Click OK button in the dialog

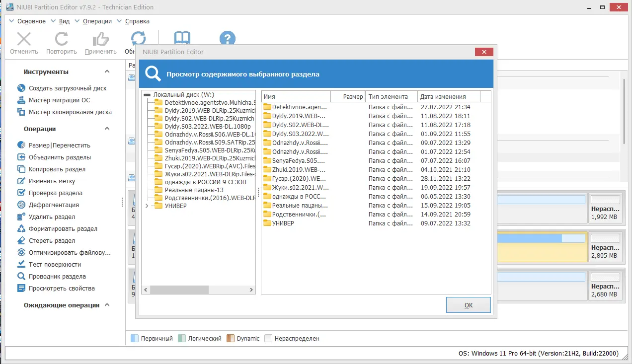(x=469, y=305)
